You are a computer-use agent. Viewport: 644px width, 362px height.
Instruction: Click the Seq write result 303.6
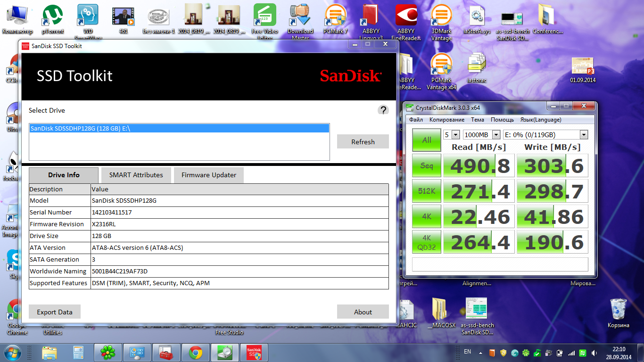click(x=553, y=166)
